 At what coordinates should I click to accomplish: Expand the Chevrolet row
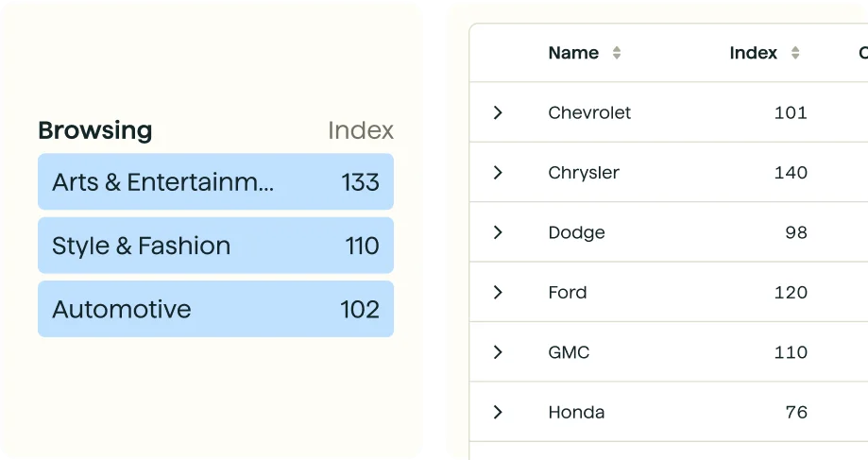498,112
